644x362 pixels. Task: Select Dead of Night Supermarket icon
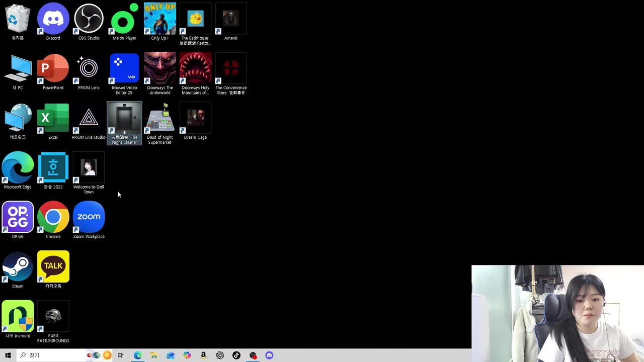(x=159, y=123)
